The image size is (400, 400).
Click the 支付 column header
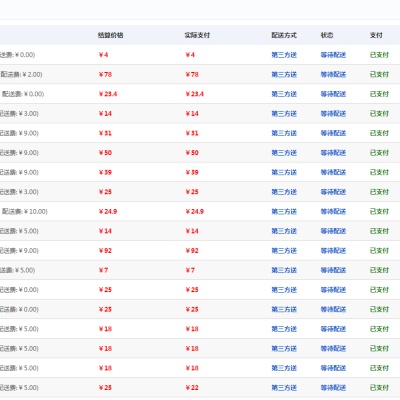[376, 35]
